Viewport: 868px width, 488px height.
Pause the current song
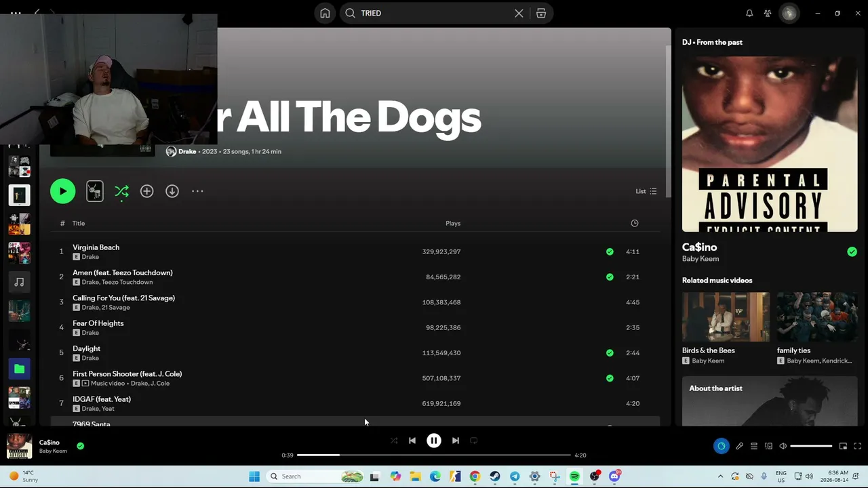point(434,441)
